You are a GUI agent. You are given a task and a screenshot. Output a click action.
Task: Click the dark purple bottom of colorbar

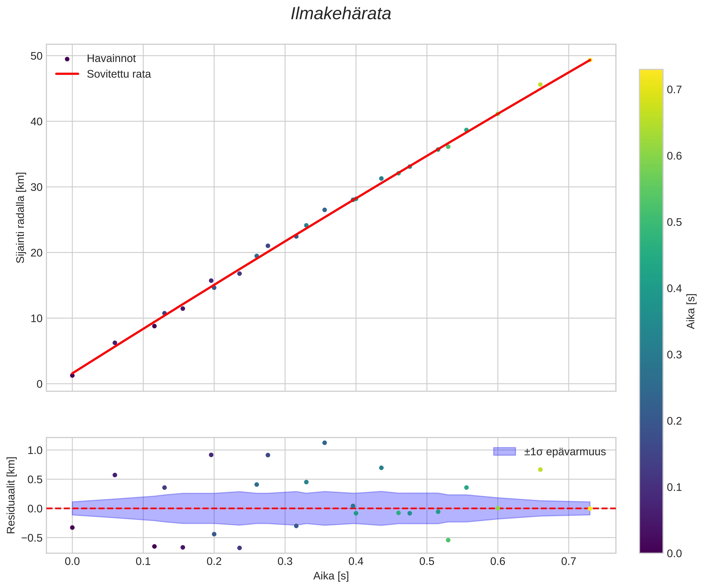(651, 549)
